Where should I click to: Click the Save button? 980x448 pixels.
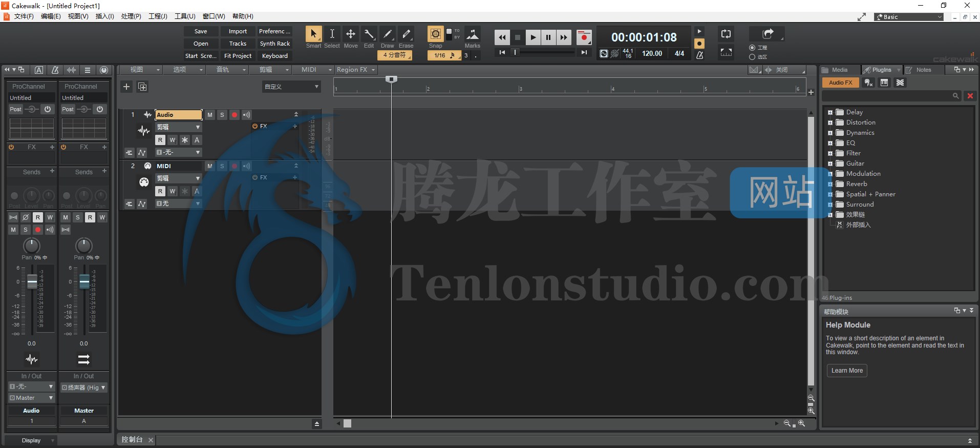201,31
